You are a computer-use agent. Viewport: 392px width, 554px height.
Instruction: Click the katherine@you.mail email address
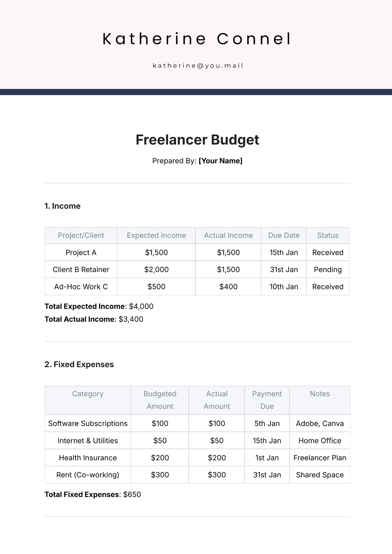coord(198,66)
